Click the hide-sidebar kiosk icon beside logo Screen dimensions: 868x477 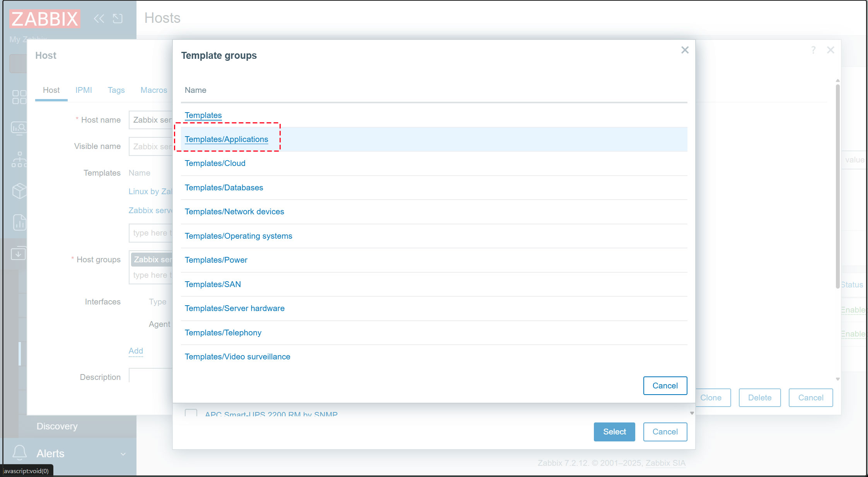click(x=118, y=19)
